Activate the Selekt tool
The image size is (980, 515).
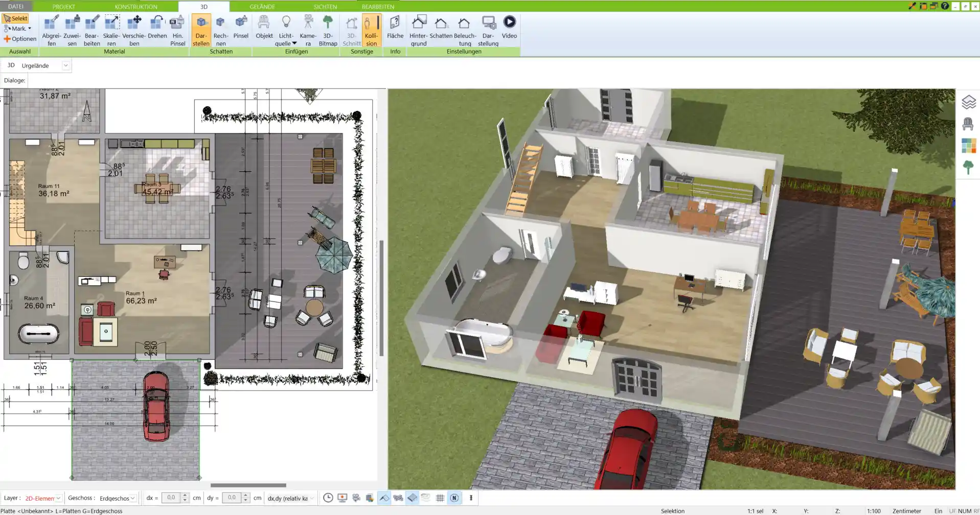coord(15,18)
